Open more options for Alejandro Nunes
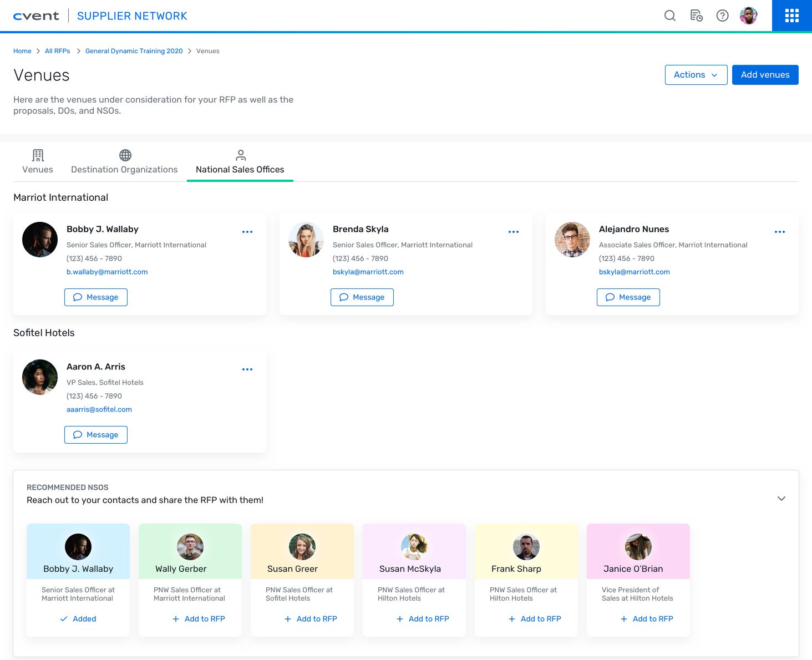Viewport: 812px width, 660px height. (x=780, y=232)
